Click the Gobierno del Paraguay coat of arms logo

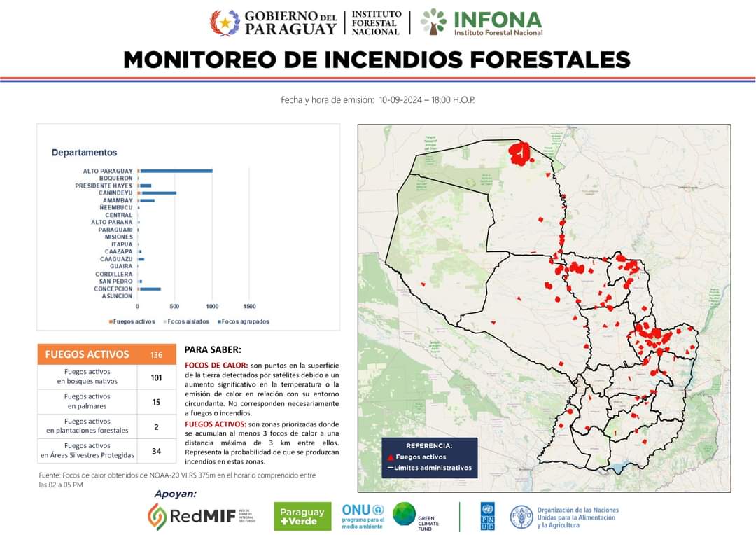pos(225,22)
